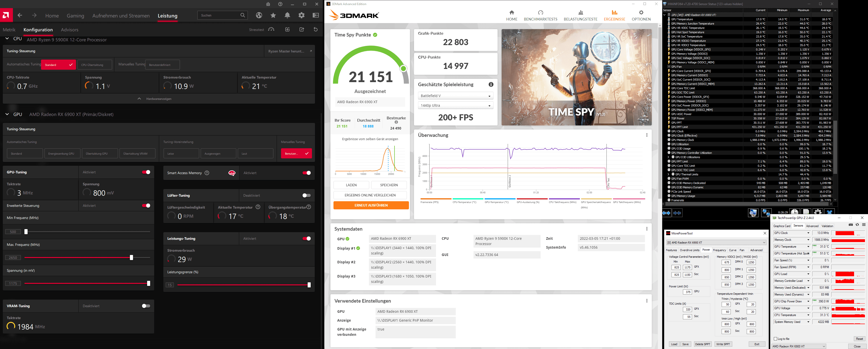Screen dimensions: 868x349
Task: Click the HWiNFO clock reset icon
Action: click(x=795, y=212)
